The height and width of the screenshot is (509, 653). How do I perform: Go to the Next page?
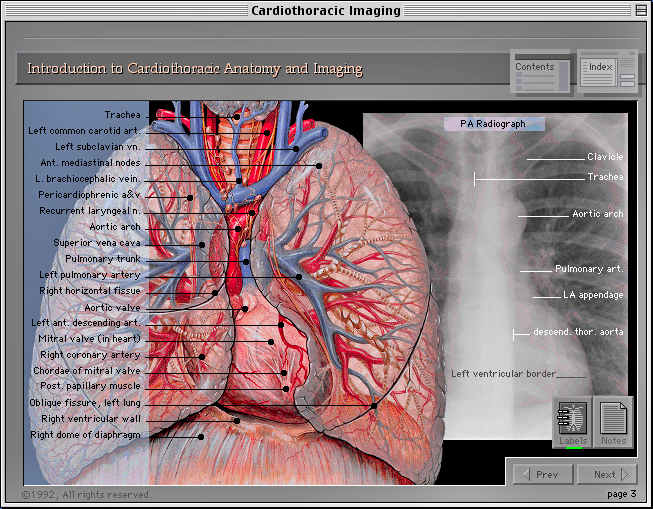(611, 474)
